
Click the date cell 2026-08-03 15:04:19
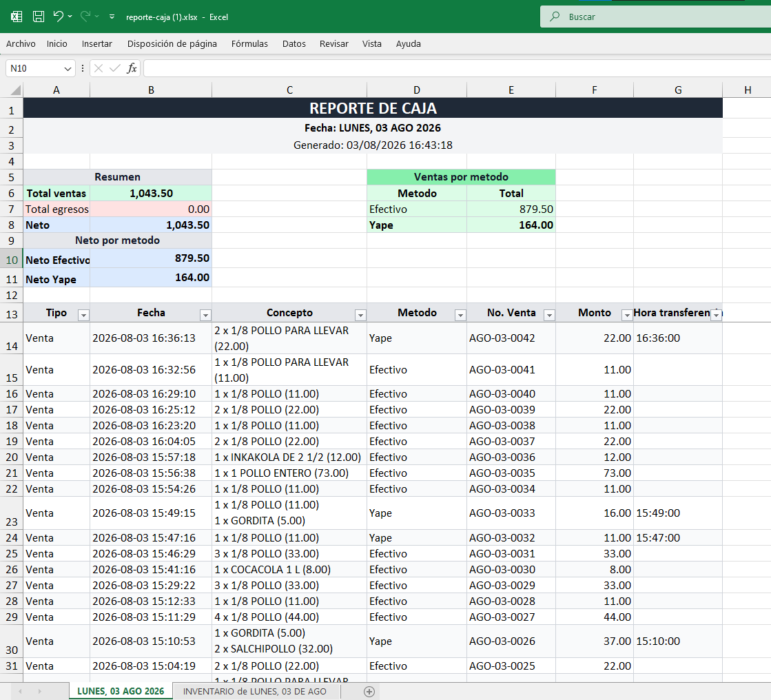[151, 666]
